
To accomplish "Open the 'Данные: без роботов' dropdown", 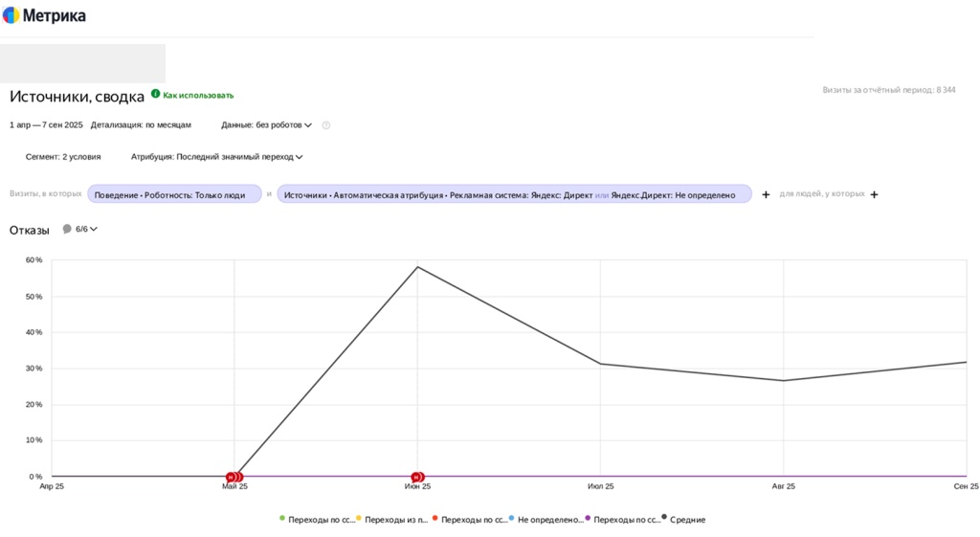I will (266, 125).
